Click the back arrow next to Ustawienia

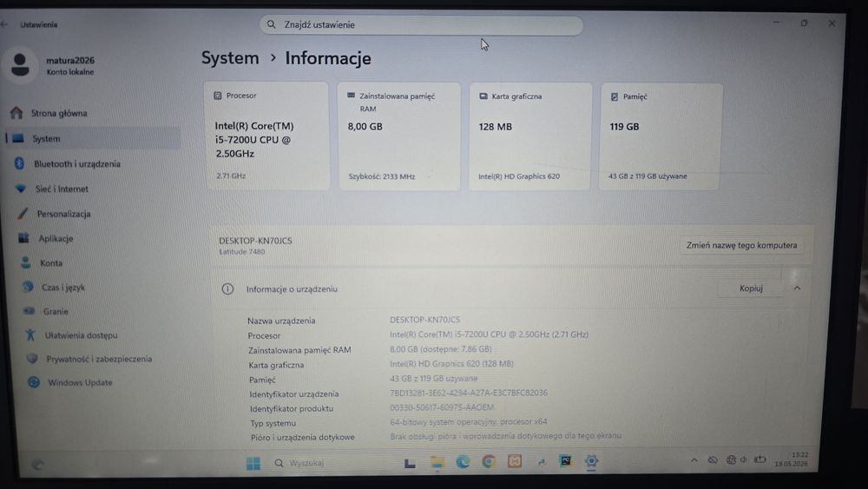coord(5,24)
